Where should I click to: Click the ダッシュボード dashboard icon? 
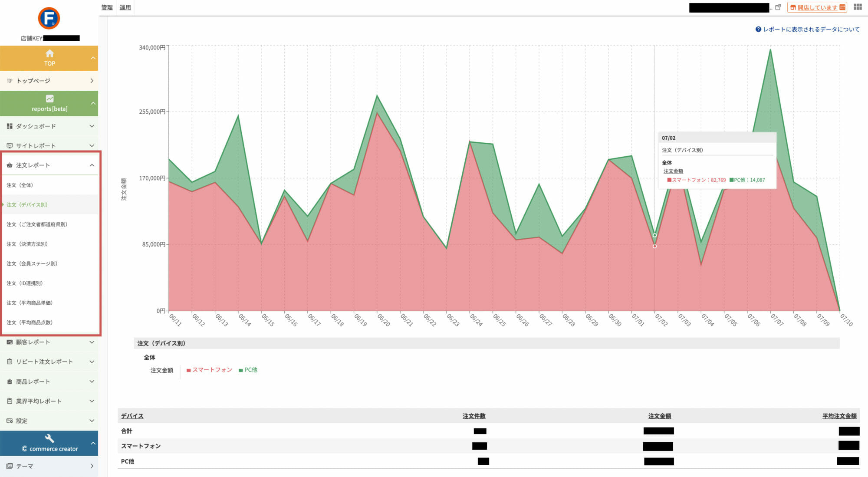10,126
